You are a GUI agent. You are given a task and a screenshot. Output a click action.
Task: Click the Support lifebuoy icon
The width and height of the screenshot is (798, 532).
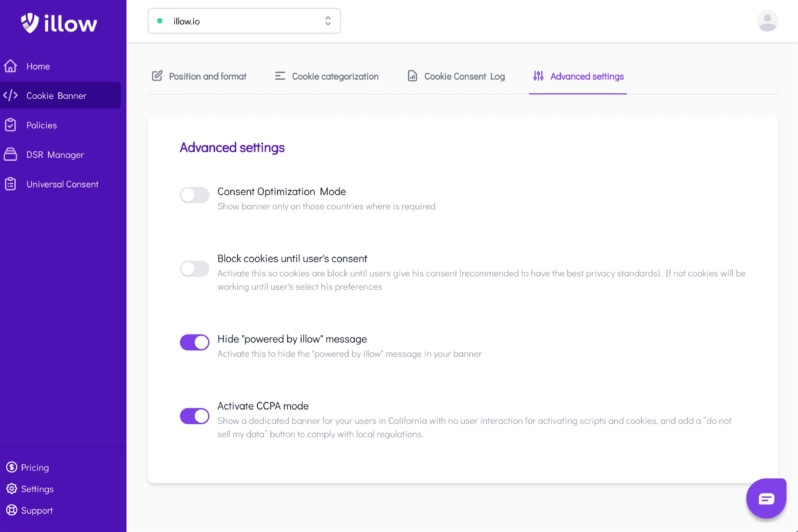pyautogui.click(x=12, y=510)
